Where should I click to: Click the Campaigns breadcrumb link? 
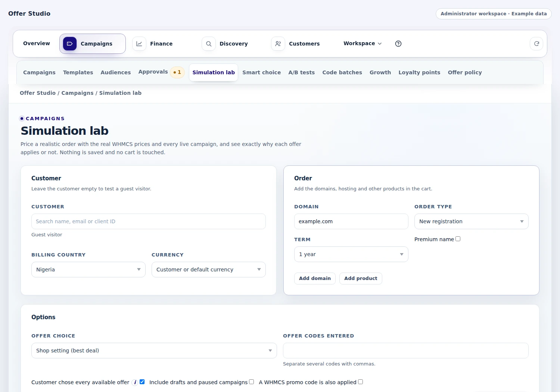(x=77, y=93)
